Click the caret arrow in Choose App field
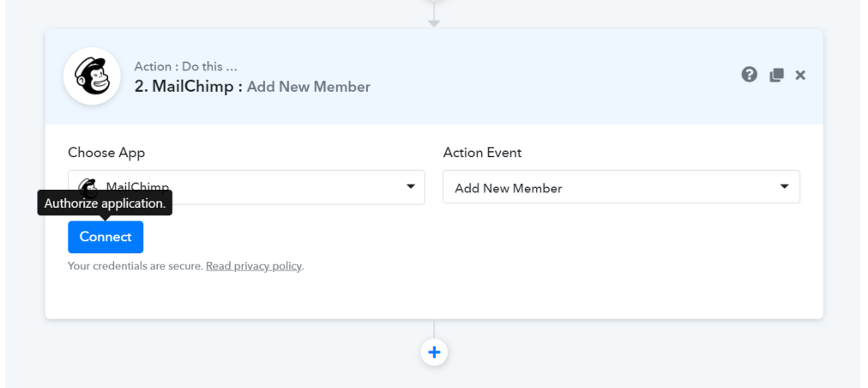868x388 pixels. (x=410, y=186)
